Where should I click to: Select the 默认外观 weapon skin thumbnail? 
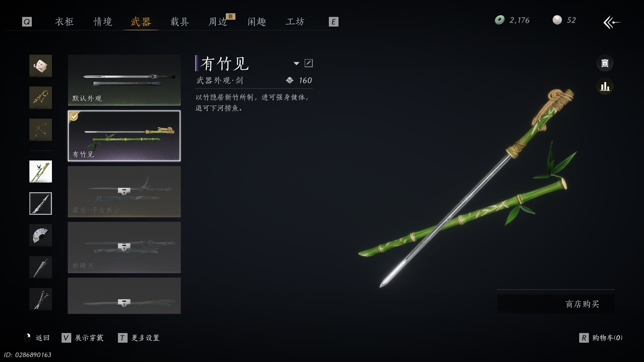[124, 80]
